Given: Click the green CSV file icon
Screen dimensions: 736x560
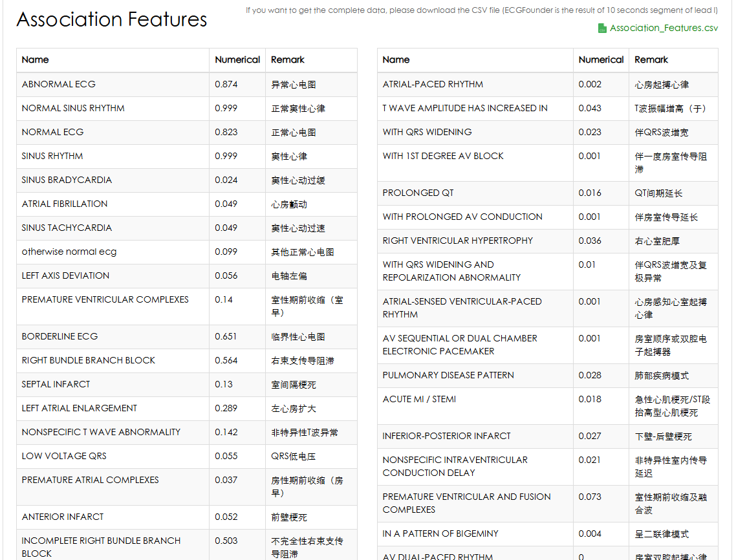Looking at the screenshot, I should tap(602, 28).
